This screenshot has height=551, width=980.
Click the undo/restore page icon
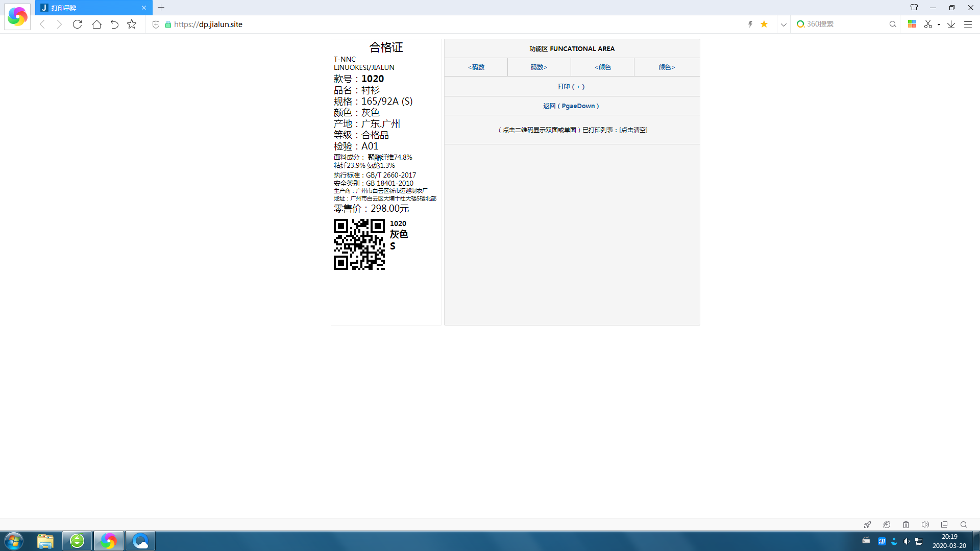click(x=114, y=24)
